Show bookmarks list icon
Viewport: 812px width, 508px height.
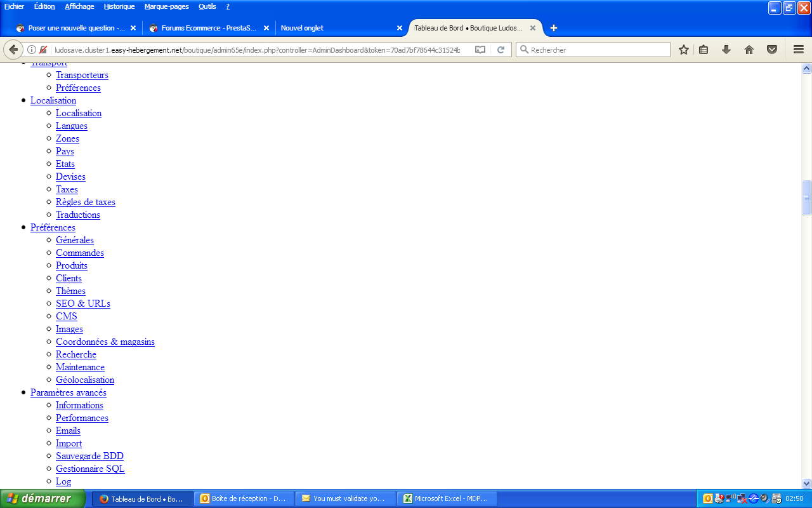point(704,50)
